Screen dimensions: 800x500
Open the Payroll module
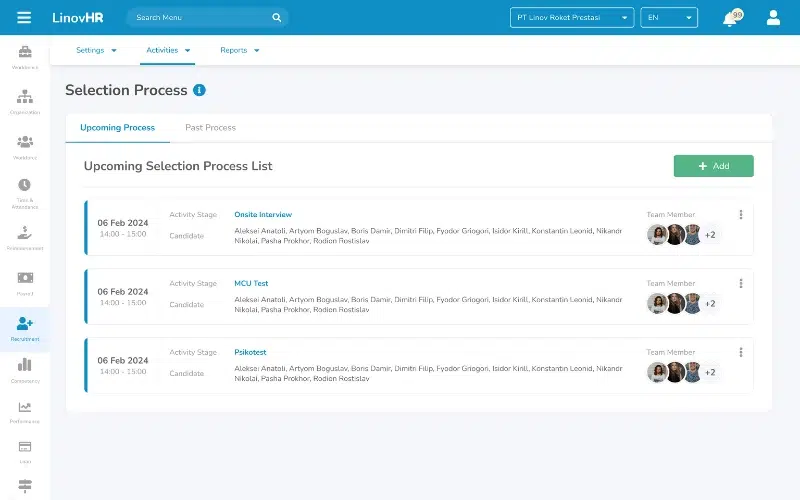point(25,281)
